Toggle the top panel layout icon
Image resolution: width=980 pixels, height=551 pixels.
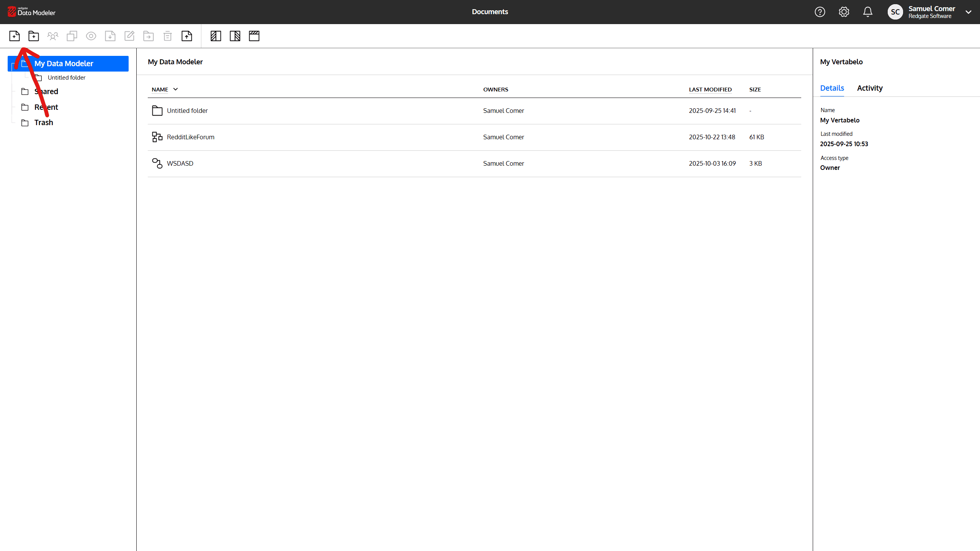[254, 36]
